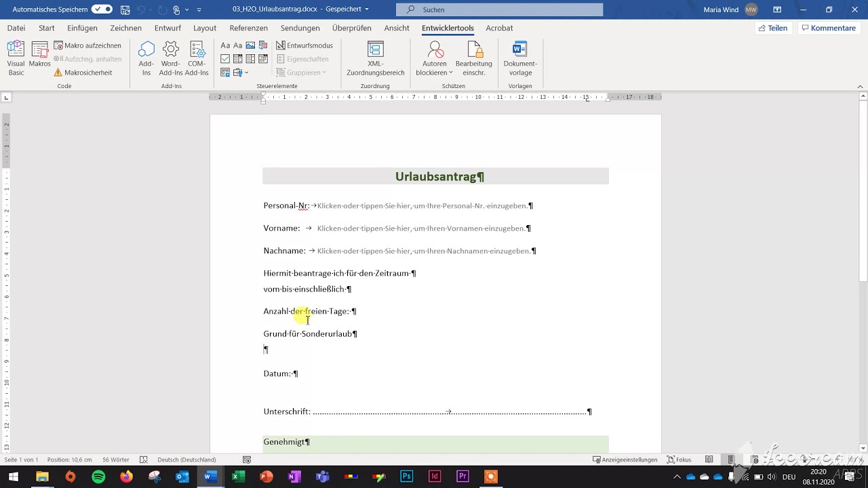Open Makrosicherheit settings
868x488 pixels.
coord(83,73)
